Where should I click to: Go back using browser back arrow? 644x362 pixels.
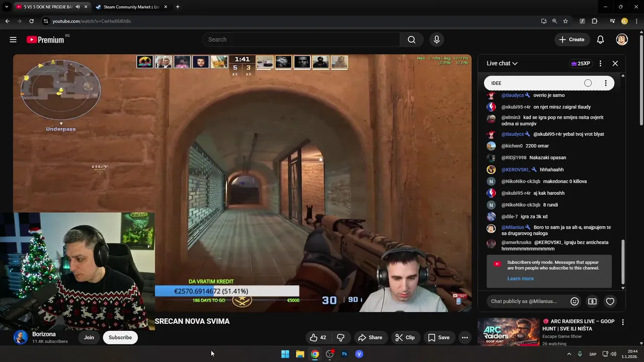pyautogui.click(x=7, y=21)
